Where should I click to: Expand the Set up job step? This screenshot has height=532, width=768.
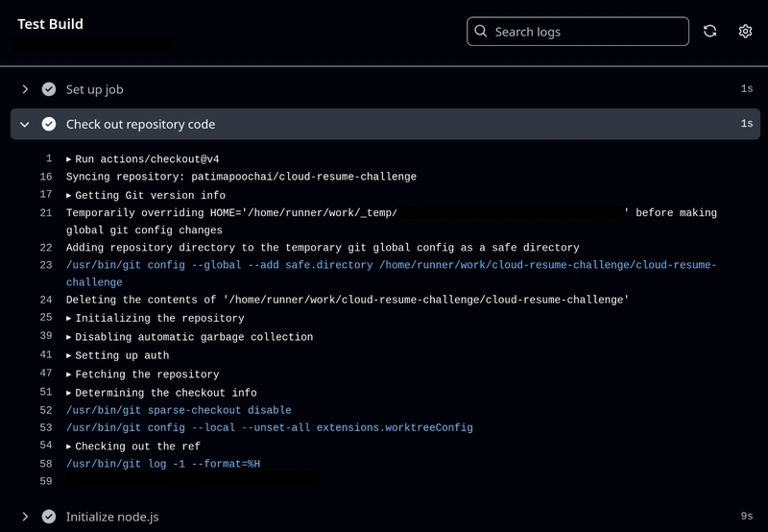(25, 89)
